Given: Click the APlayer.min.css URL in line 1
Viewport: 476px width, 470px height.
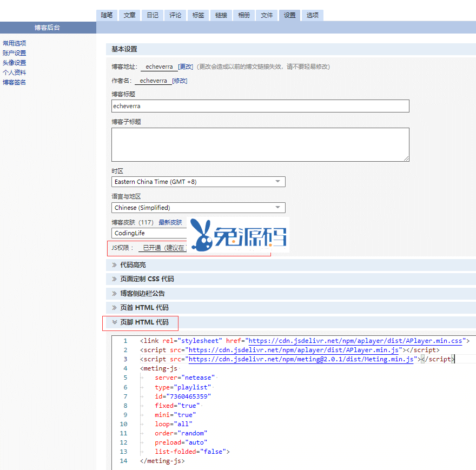Looking at the screenshot, I should [x=355, y=341].
